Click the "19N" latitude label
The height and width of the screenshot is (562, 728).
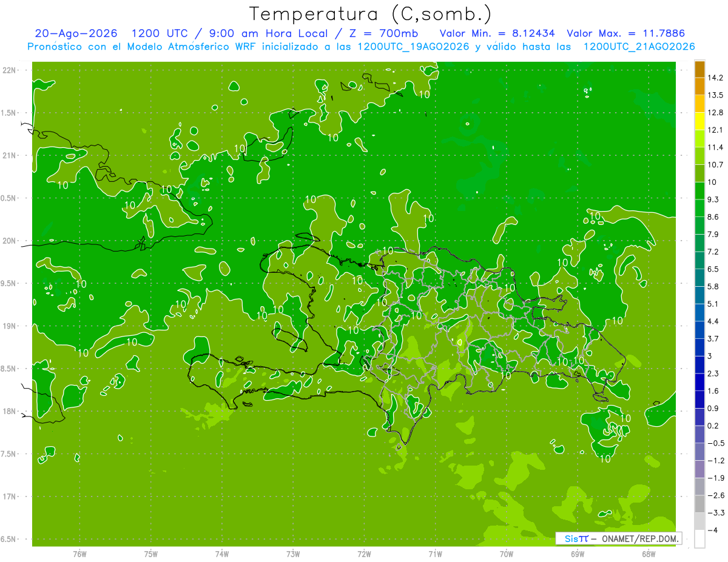[x=10, y=326]
